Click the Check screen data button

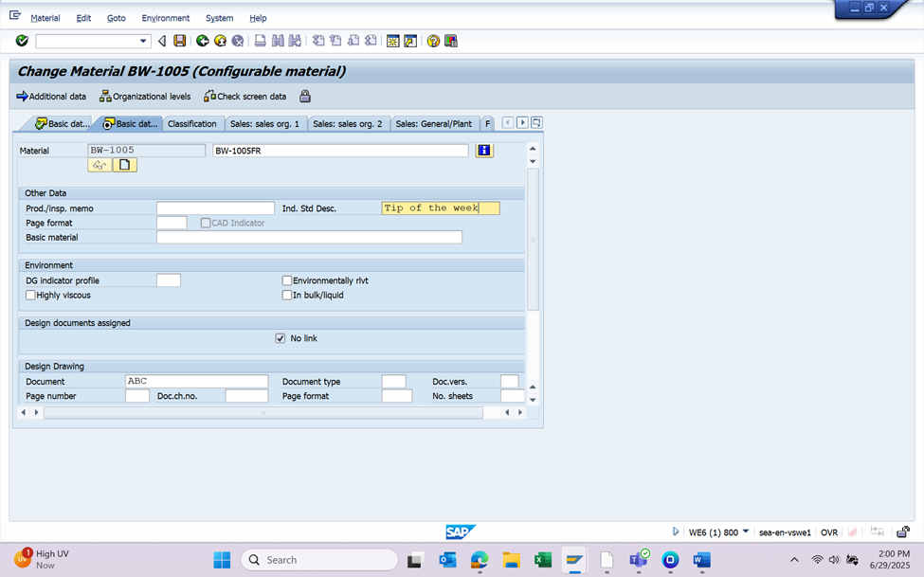(245, 96)
